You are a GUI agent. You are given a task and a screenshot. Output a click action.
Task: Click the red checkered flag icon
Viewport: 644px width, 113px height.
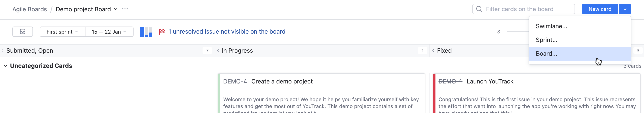(x=162, y=32)
